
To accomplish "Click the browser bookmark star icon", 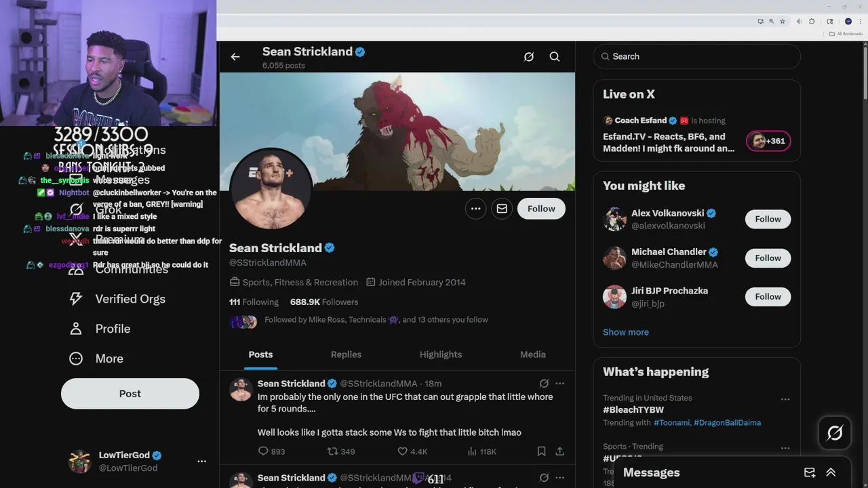I will (x=782, y=22).
